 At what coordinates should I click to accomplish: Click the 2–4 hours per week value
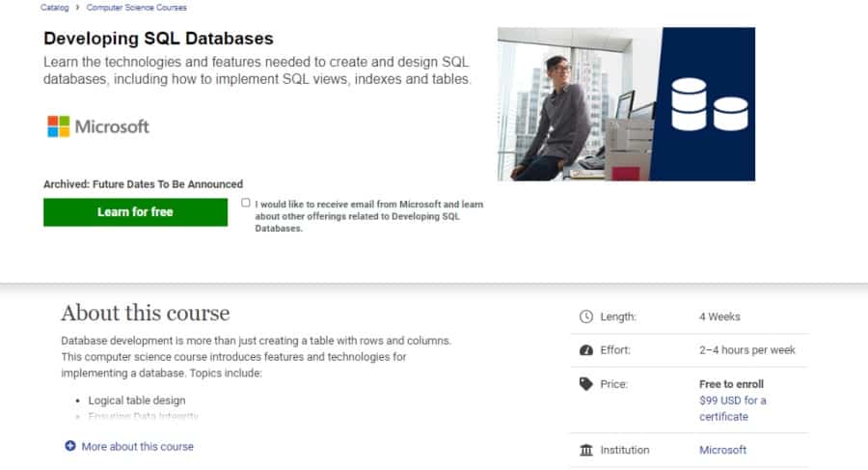pos(746,350)
